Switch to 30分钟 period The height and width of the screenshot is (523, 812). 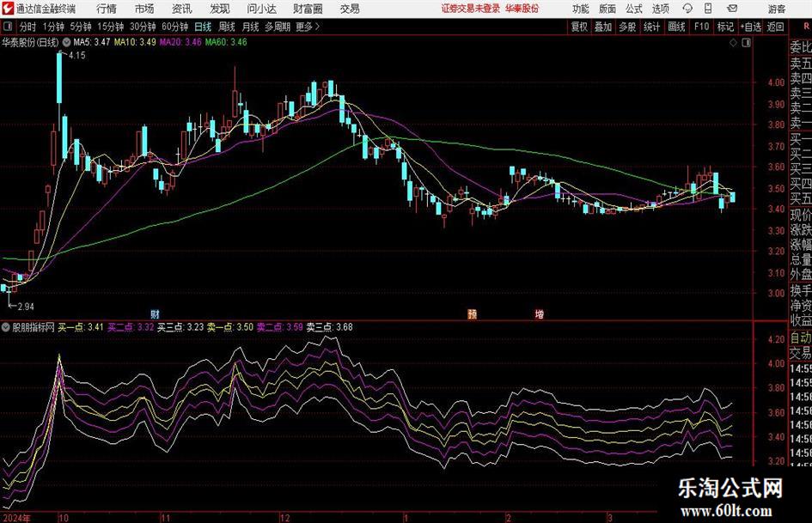[143, 27]
